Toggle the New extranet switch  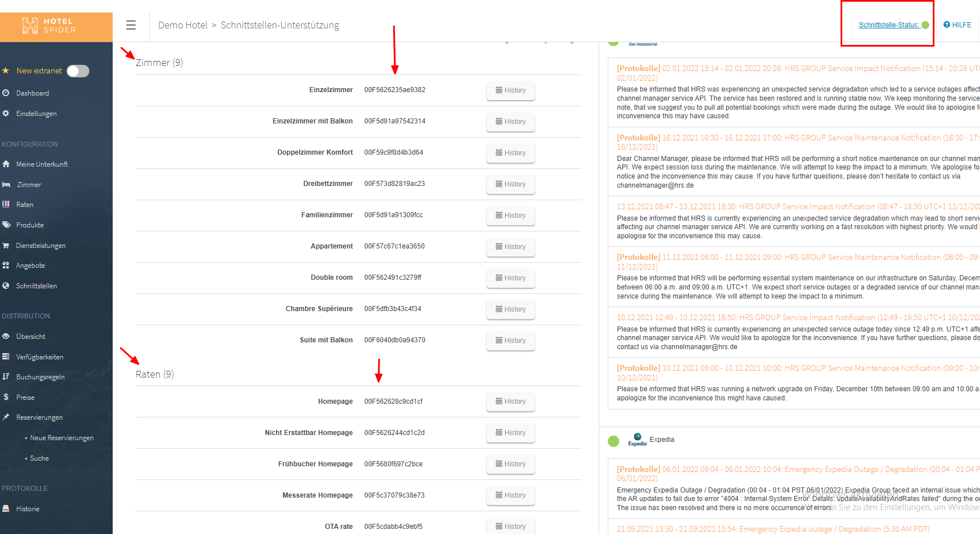click(x=78, y=71)
